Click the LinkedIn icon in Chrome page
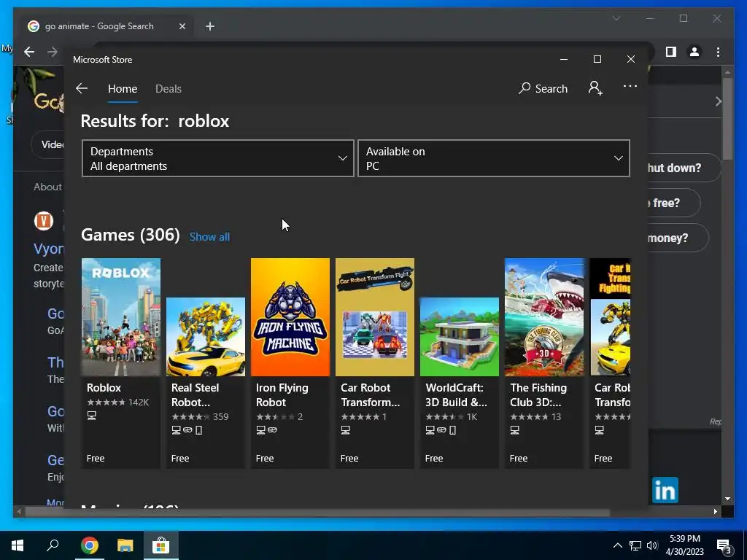The image size is (747, 560). 665,490
